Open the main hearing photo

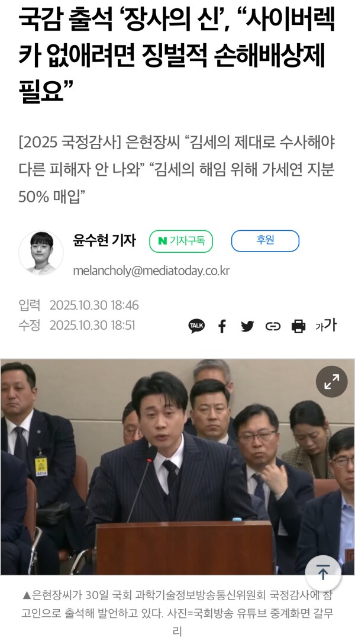click(x=177, y=466)
